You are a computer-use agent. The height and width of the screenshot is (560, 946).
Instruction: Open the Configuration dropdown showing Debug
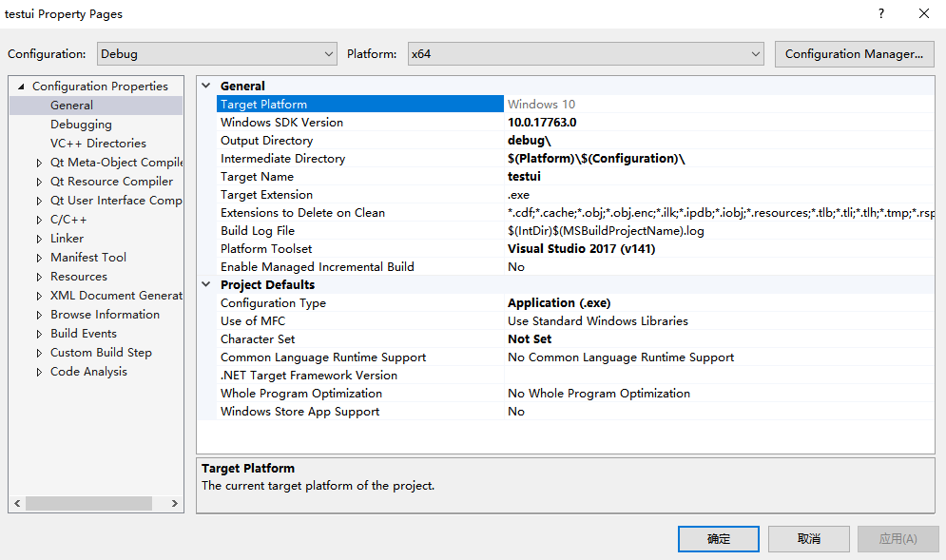pyautogui.click(x=327, y=53)
